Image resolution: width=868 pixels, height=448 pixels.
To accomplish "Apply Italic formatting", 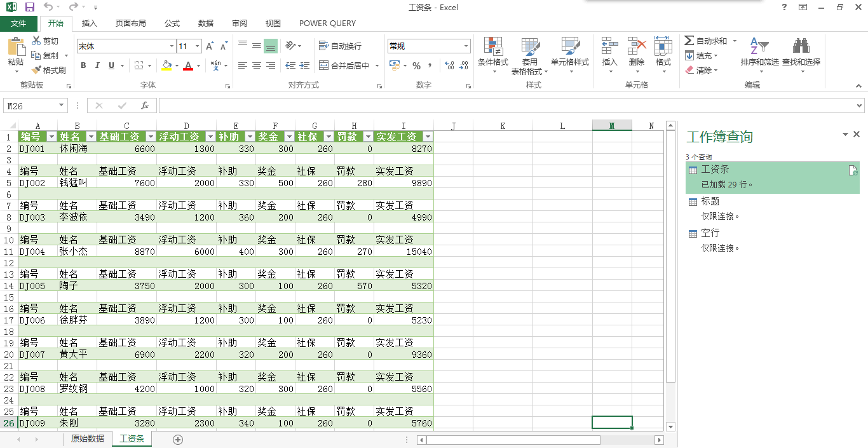I will click(97, 65).
